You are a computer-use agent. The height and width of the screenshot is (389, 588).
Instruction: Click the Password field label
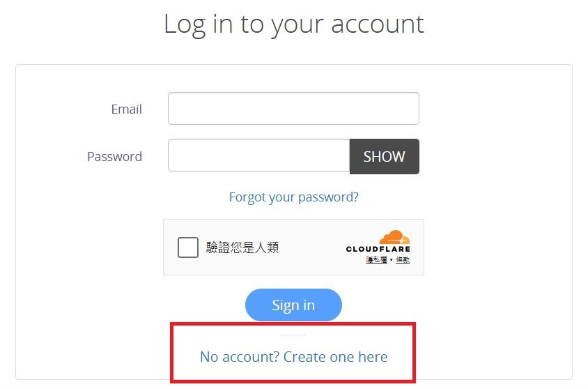click(x=114, y=156)
